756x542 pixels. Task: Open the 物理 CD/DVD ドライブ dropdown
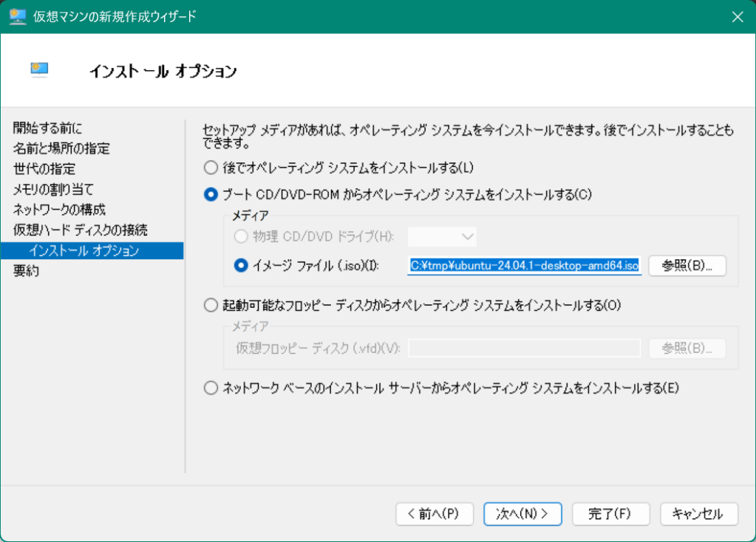point(442,236)
